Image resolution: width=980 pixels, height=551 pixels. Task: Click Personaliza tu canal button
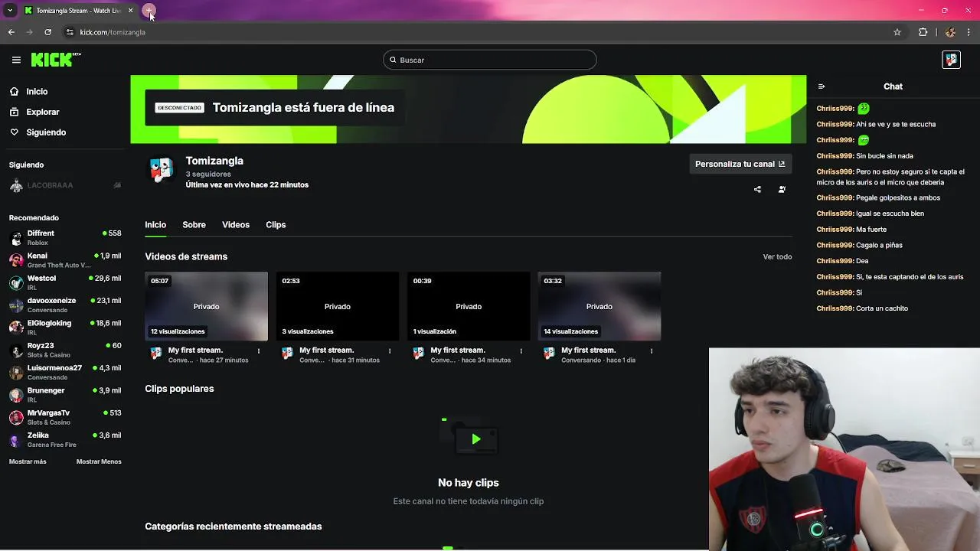click(x=740, y=164)
